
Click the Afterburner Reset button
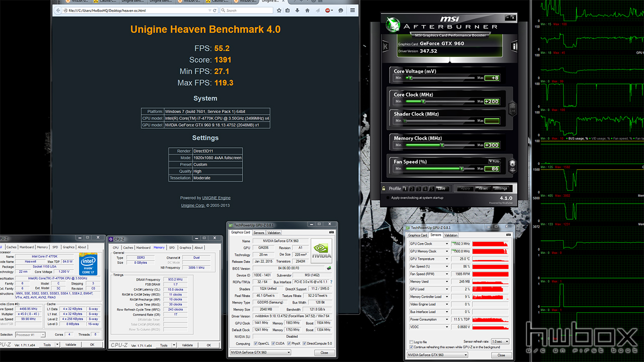point(483,189)
